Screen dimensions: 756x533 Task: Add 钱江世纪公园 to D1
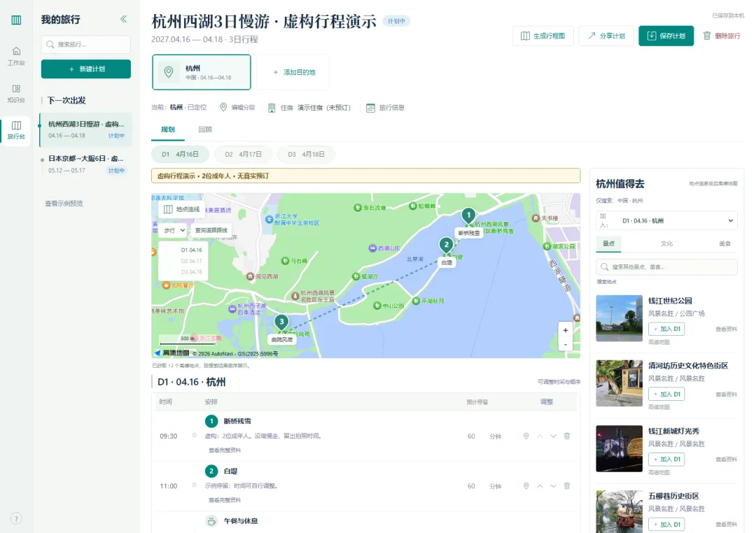click(x=666, y=329)
